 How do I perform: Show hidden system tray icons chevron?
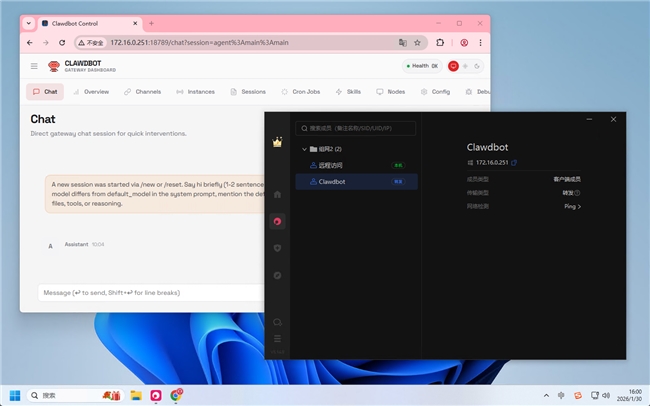pos(546,395)
